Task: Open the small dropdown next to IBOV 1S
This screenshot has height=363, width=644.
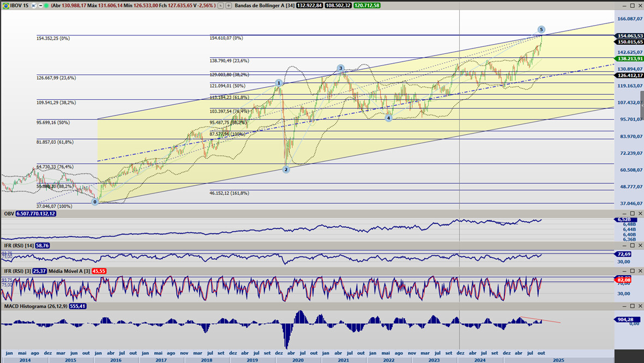Action: (x=33, y=5)
